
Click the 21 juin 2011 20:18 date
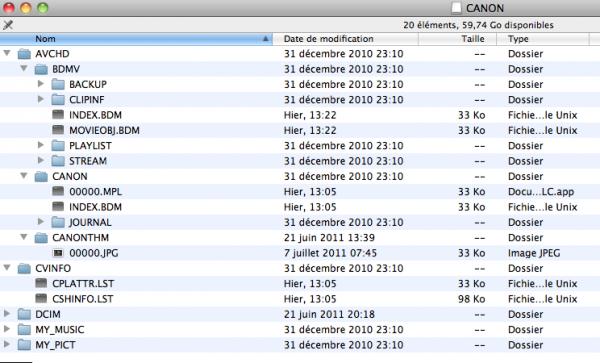329,314
